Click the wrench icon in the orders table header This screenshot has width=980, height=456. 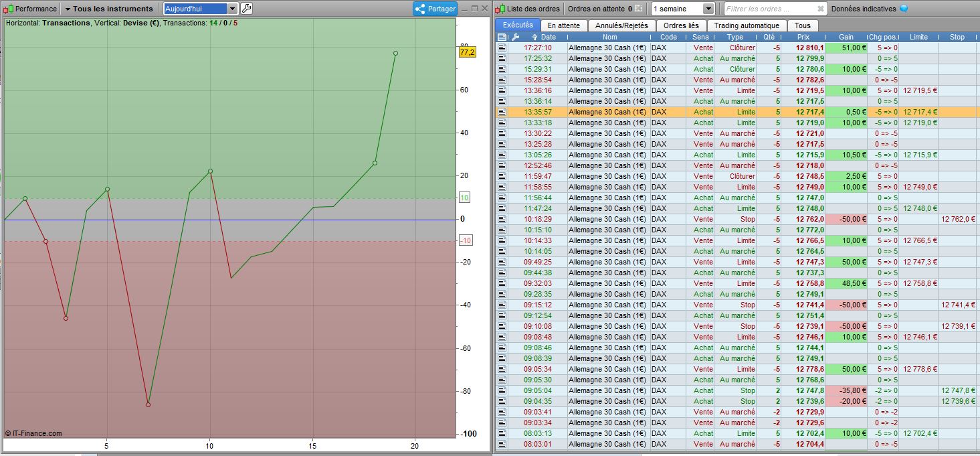pyautogui.click(x=515, y=37)
